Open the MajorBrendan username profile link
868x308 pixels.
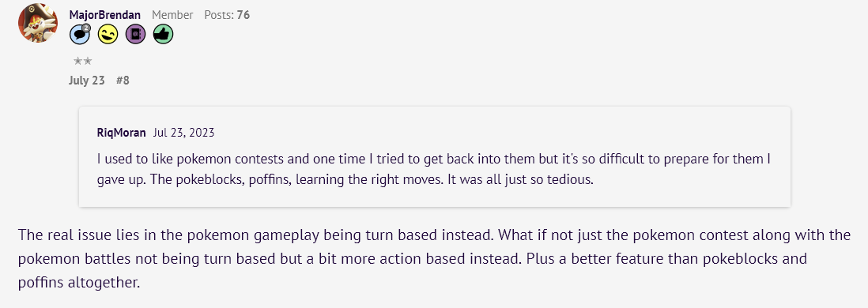(106, 15)
